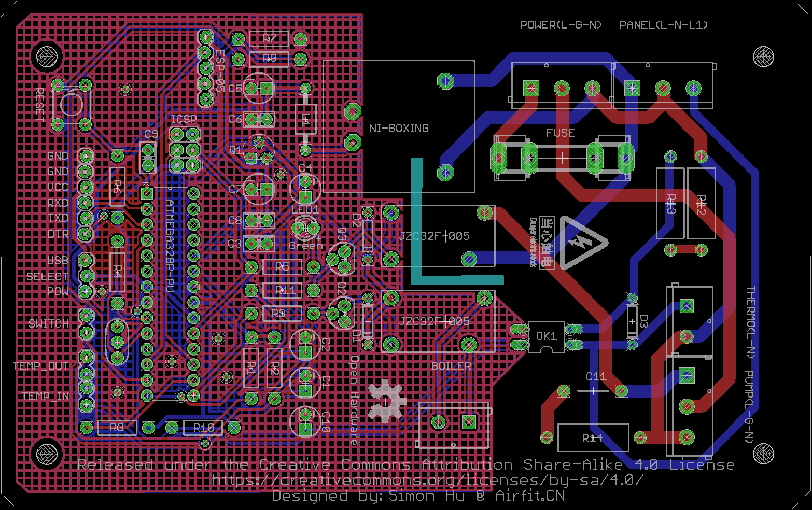
Task: Select resistor R10
Action: [203, 428]
